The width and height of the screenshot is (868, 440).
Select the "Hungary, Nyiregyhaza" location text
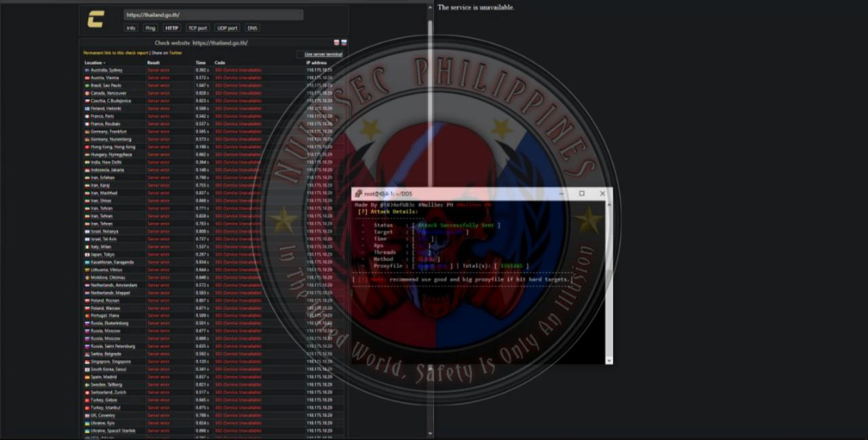[111, 155]
